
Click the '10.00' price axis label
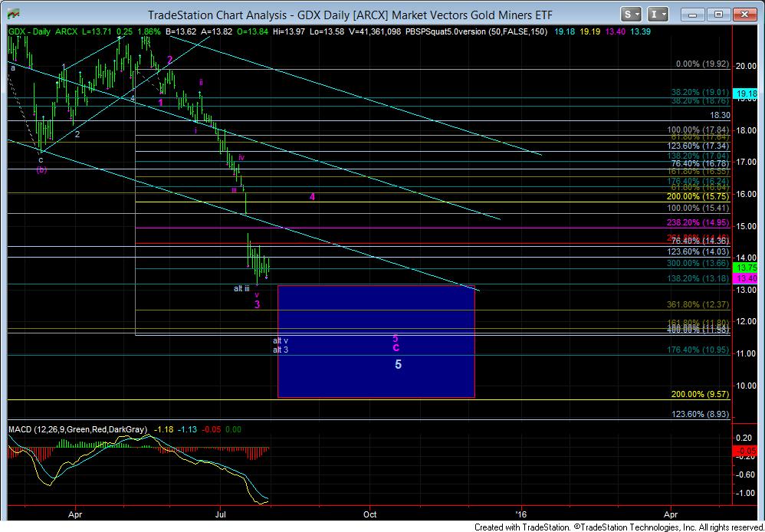[x=747, y=386]
